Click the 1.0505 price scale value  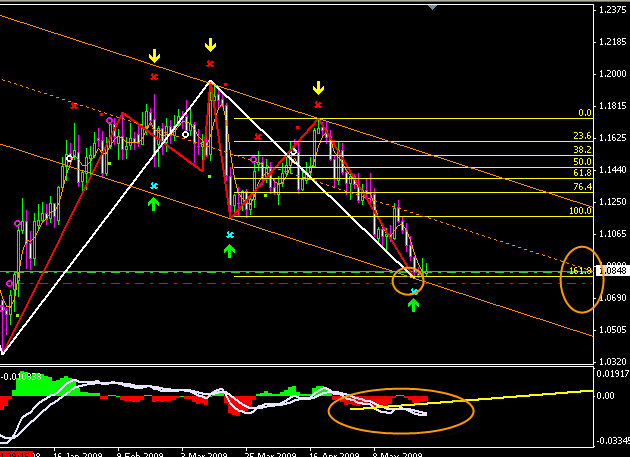coord(612,330)
